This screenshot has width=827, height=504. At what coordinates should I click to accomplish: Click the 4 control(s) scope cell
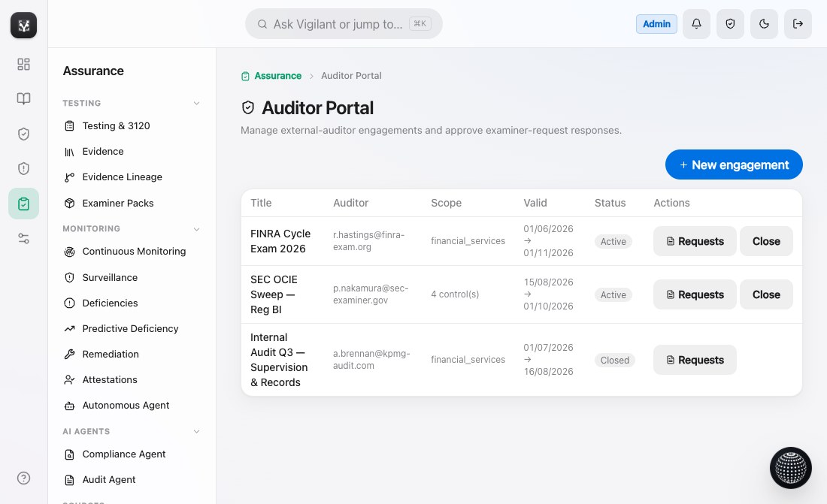click(x=455, y=294)
